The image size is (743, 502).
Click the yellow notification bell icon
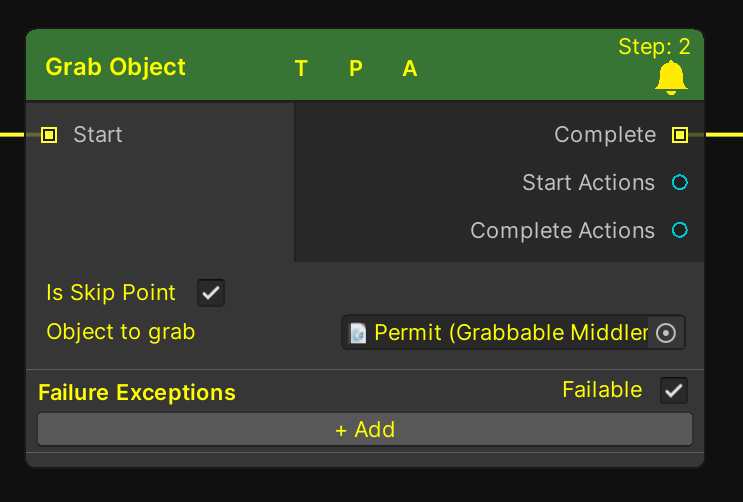[671, 78]
